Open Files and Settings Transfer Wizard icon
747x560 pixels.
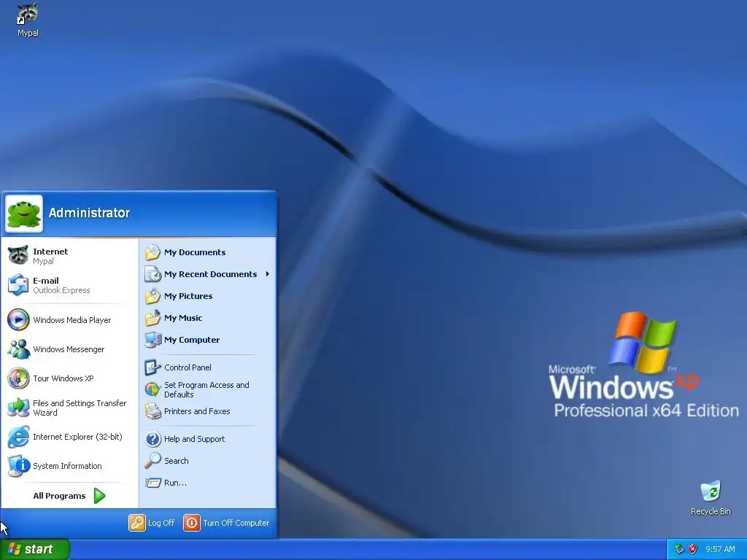pyautogui.click(x=18, y=408)
